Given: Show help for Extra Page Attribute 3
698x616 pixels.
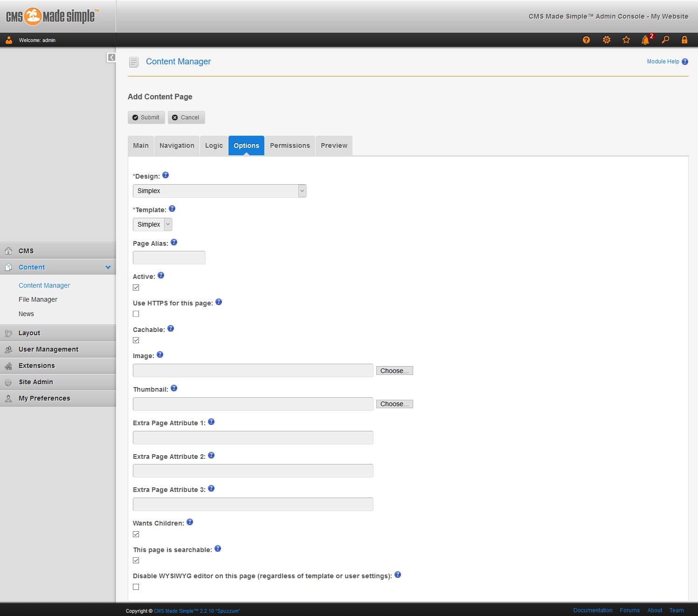Looking at the screenshot, I should point(211,489).
